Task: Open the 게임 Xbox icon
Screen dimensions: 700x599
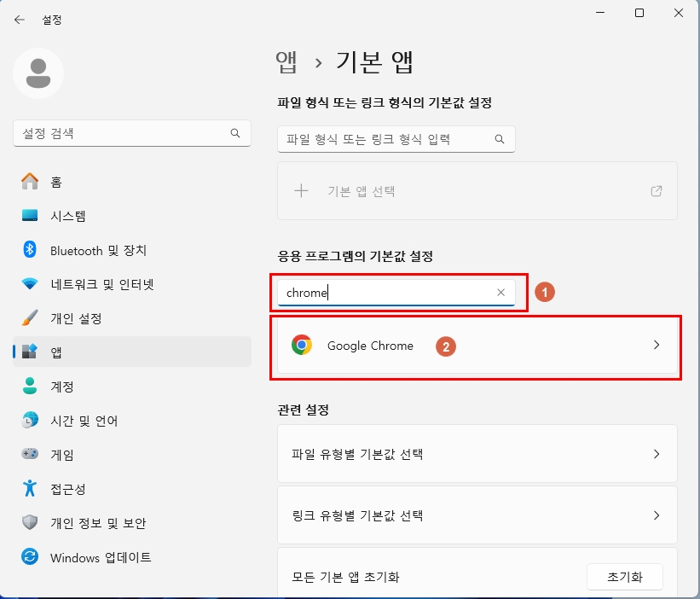Action: pyautogui.click(x=29, y=455)
